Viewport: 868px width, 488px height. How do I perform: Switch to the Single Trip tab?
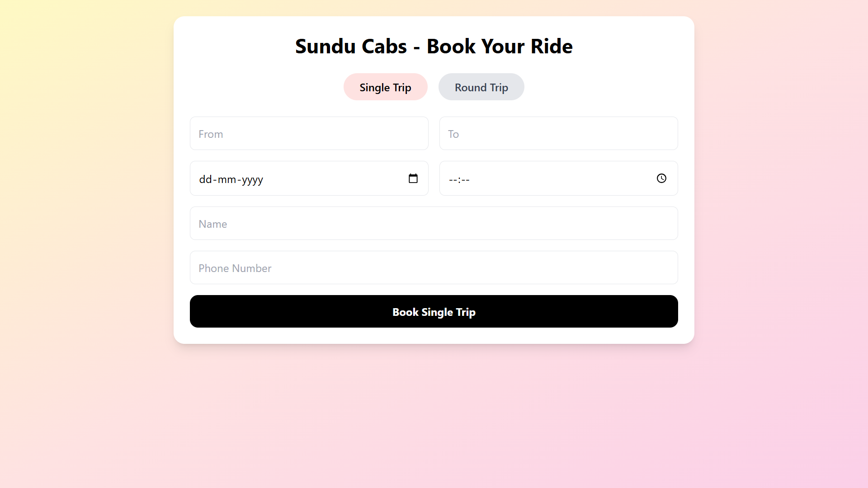click(385, 87)
